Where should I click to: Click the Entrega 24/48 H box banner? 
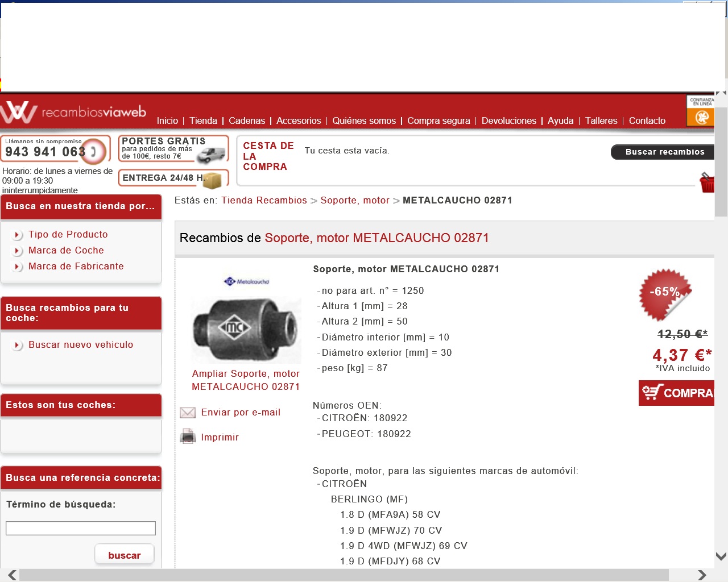(x=173, y=178)
